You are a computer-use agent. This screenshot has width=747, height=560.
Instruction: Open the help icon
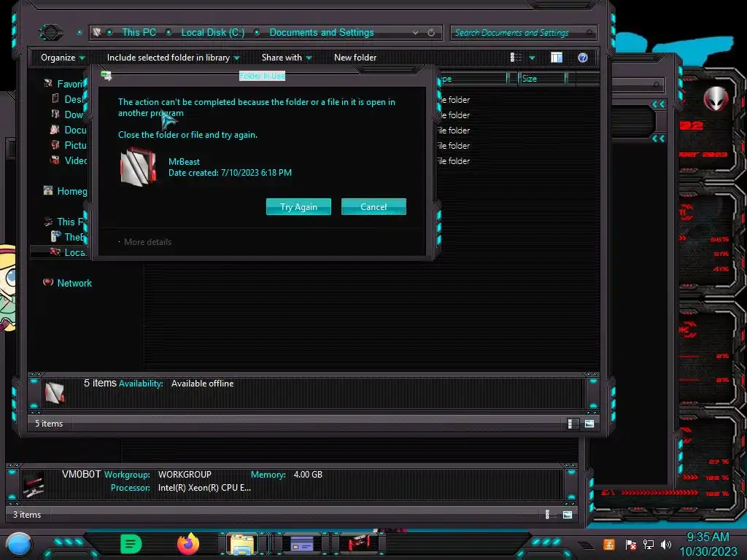click(x=583, y=58)
